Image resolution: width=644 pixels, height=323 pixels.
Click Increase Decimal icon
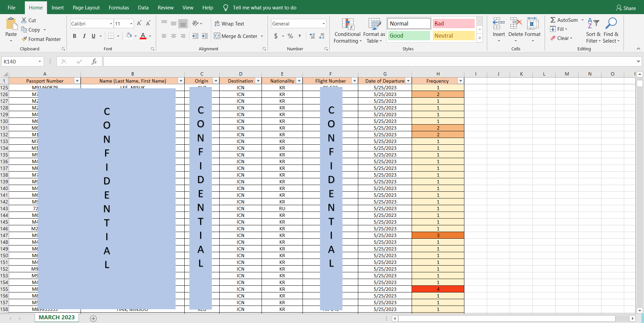click(312, 36)
